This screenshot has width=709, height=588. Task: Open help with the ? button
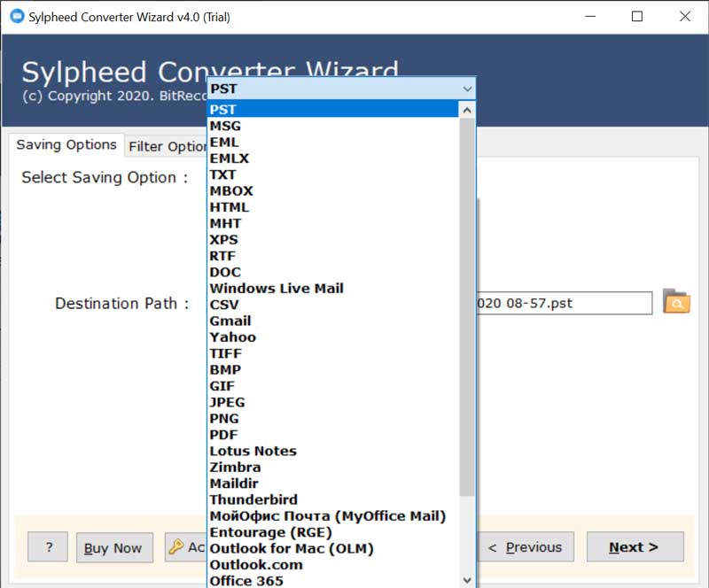point(48,547)
